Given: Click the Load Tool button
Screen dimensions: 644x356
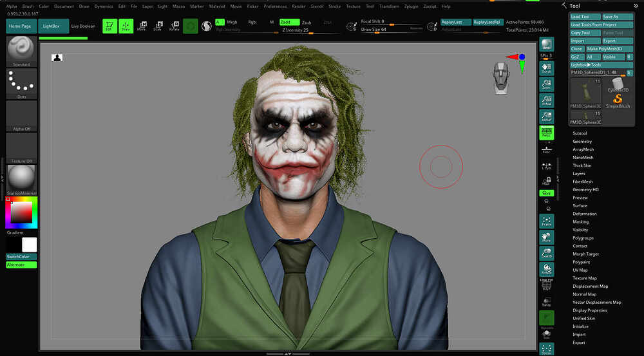Looking at the screenshot, I should tap(585, 17).
